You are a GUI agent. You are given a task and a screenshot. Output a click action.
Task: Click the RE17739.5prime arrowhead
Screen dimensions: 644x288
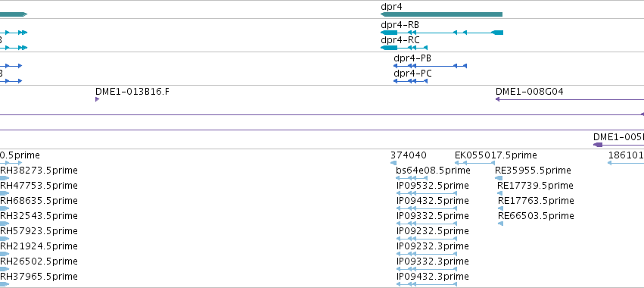click(500, 193)
